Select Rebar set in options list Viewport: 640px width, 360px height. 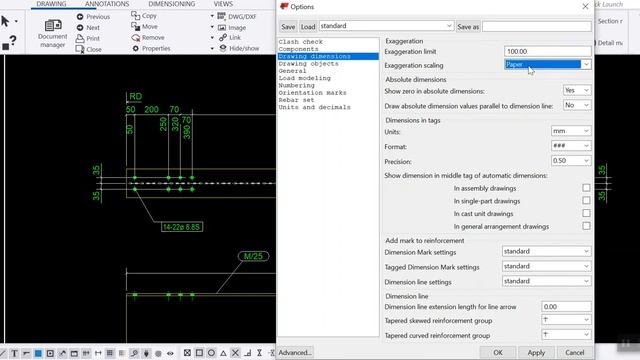296,100
